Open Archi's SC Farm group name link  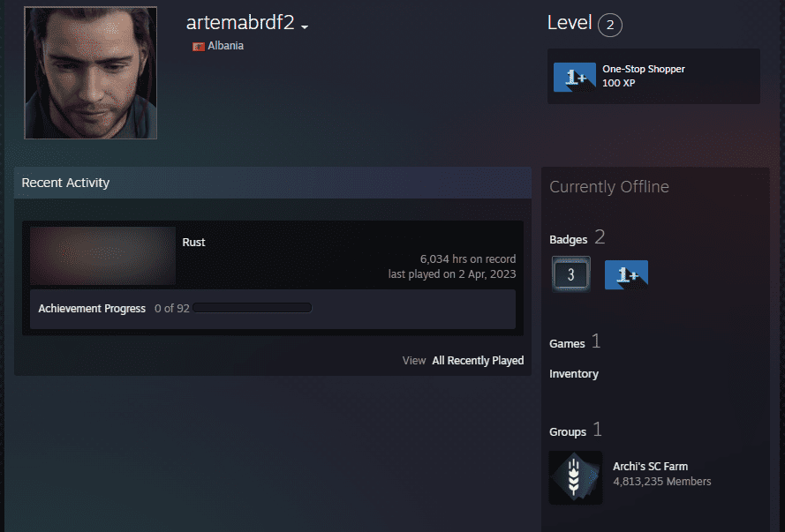tap(650, 467)
